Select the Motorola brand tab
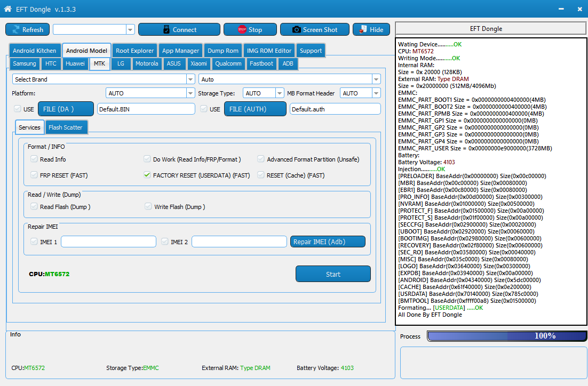This screenshot has width=588, height=386. pyautogui.click(x=147, y=63)
